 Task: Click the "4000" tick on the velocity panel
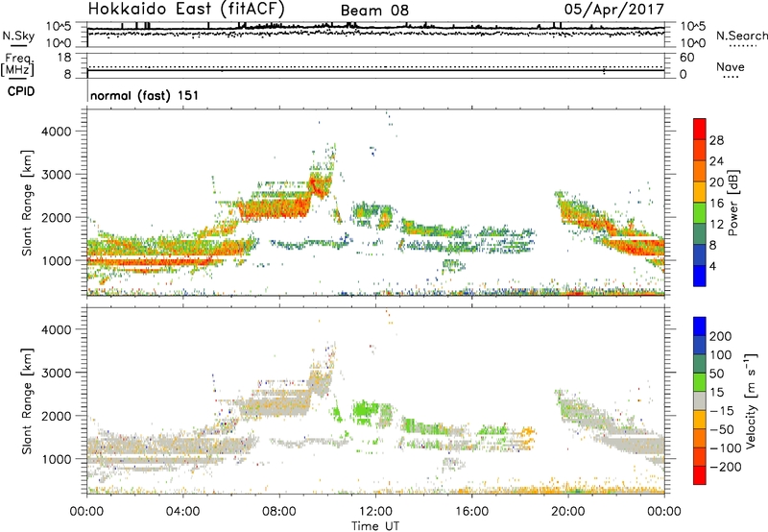pyautogui.click(x=57, y=329)
